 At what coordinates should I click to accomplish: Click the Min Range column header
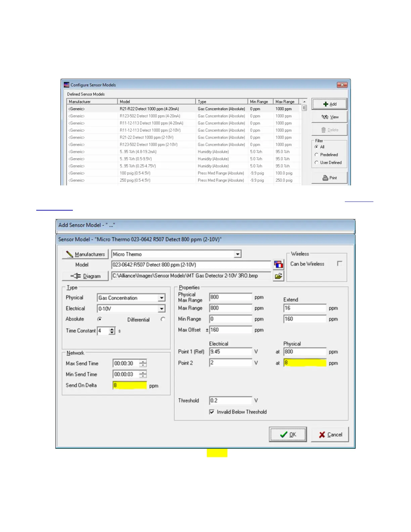pos(261,102)
